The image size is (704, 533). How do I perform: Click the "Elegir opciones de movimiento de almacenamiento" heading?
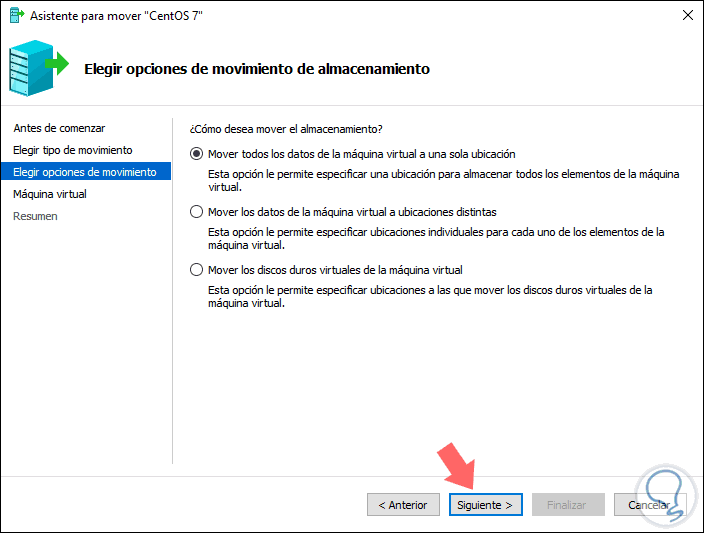257,69
